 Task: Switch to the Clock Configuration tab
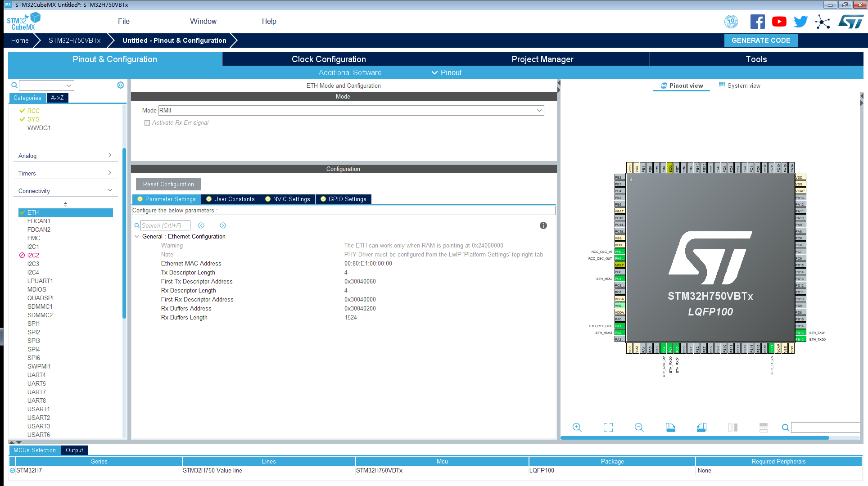329,59
